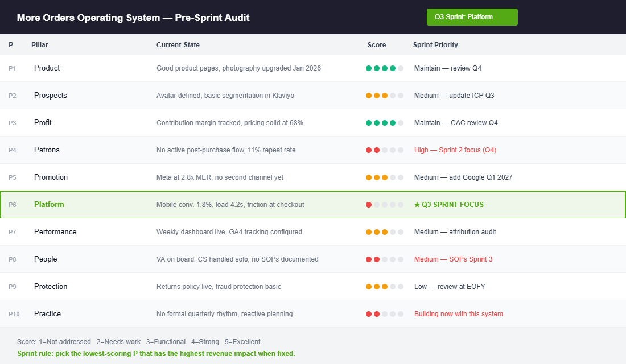This screenshot has height=364, width=626.
Task: Click the P7 row number
Action: [x=13, y=232]
